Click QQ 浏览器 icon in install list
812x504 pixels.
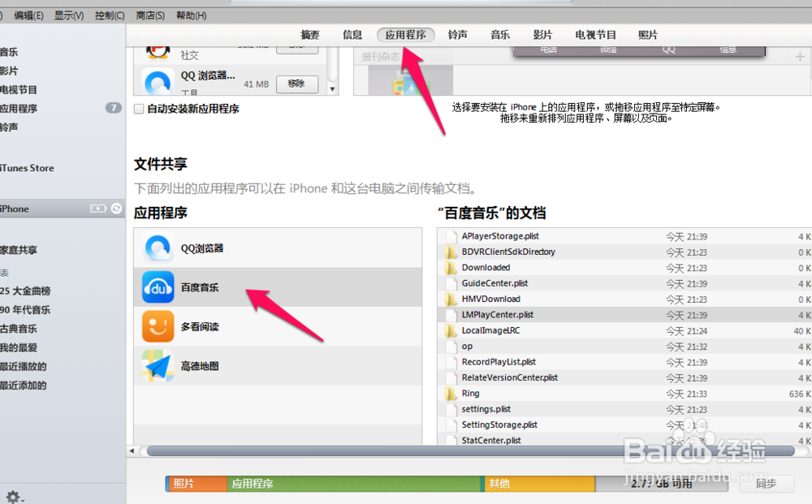tap(158, 83)
